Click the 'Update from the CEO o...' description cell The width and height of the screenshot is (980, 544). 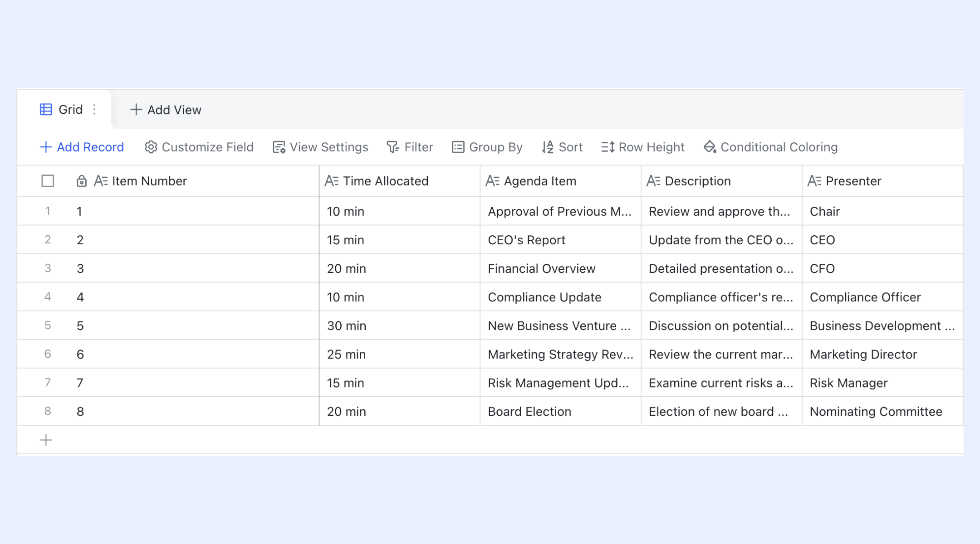[x=721, y=240]
